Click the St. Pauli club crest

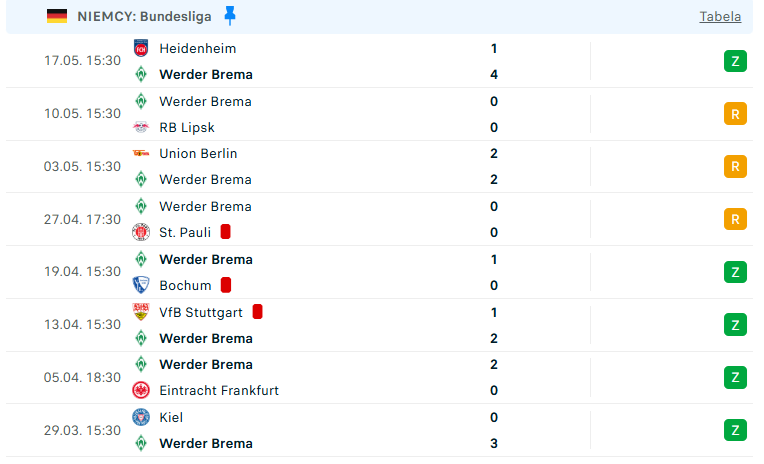click(141, 232)
